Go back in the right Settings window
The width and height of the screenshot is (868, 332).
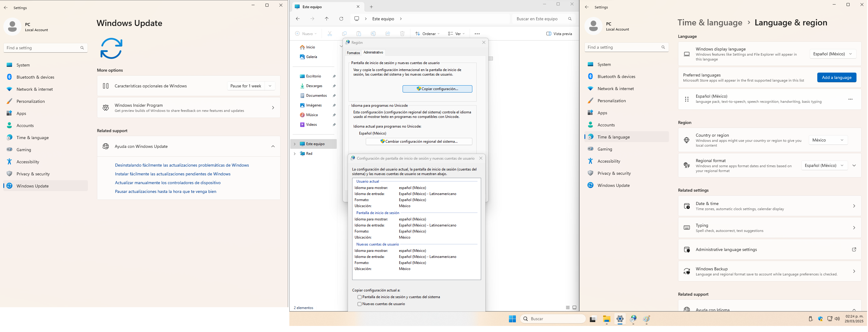pyautogui.click(x=587, y=7)
